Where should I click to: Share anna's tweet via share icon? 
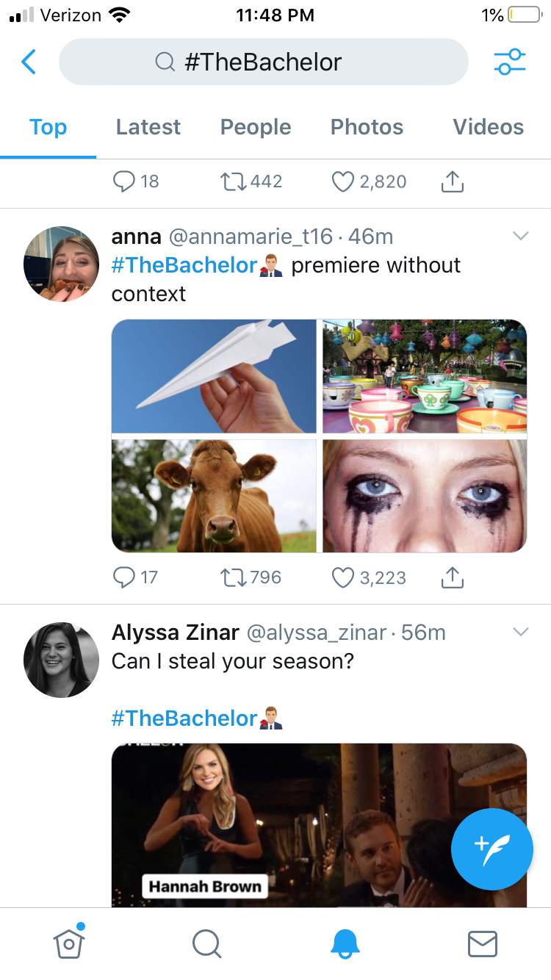coord(453,578)
